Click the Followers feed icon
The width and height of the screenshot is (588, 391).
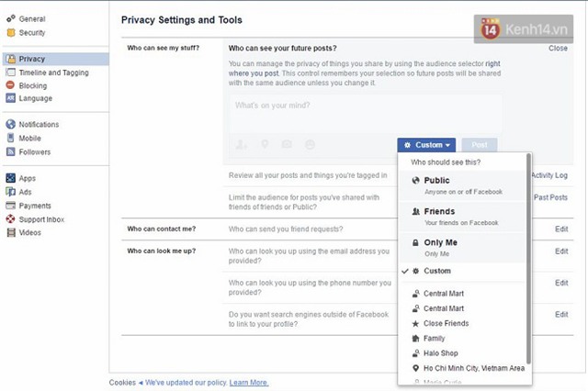(11, 152)
